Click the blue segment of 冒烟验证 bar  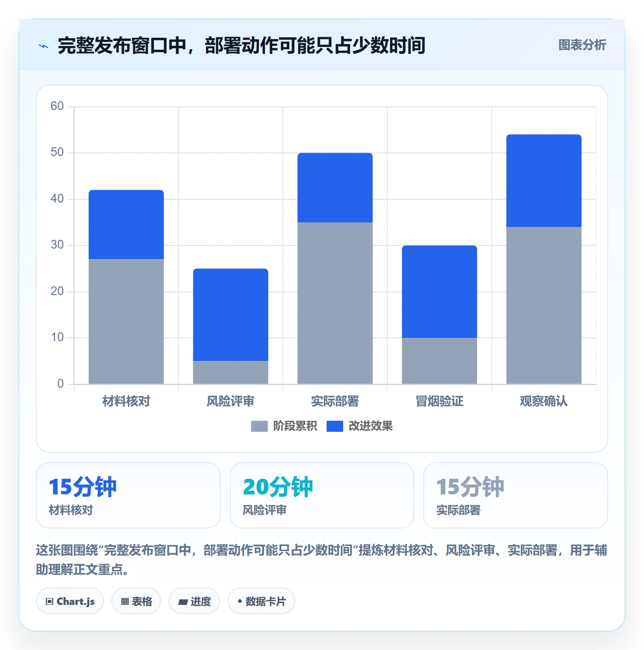click(x=439, y=291)
